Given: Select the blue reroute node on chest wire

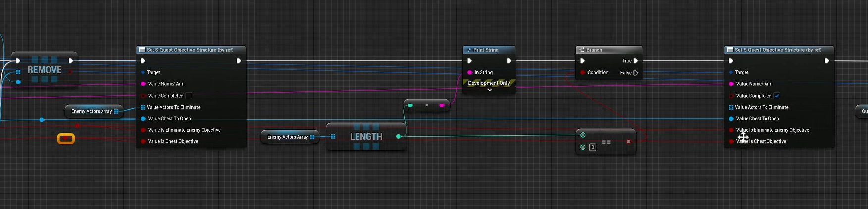Looking at the screenshot, I should point(42,120).
